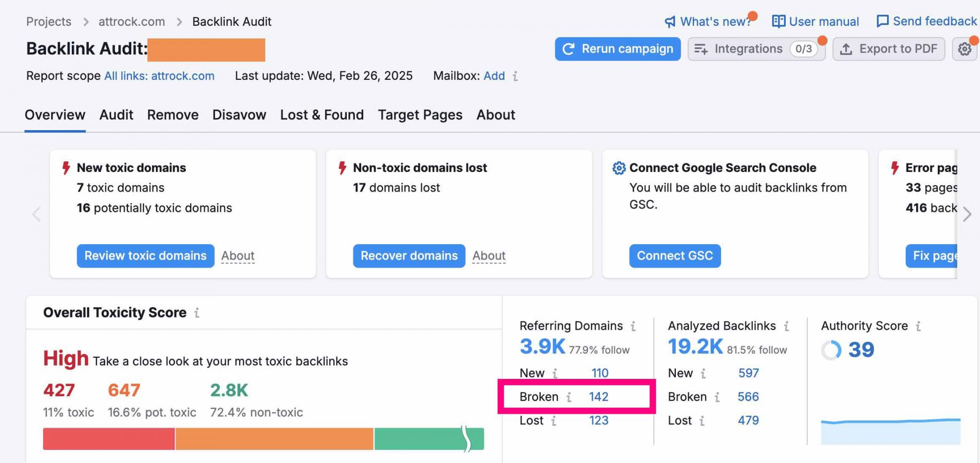Click the Send feedback speech bubble icon
The height and width of the screenshot is (463, 980).
pyautogui.click(x=882, y=21)
